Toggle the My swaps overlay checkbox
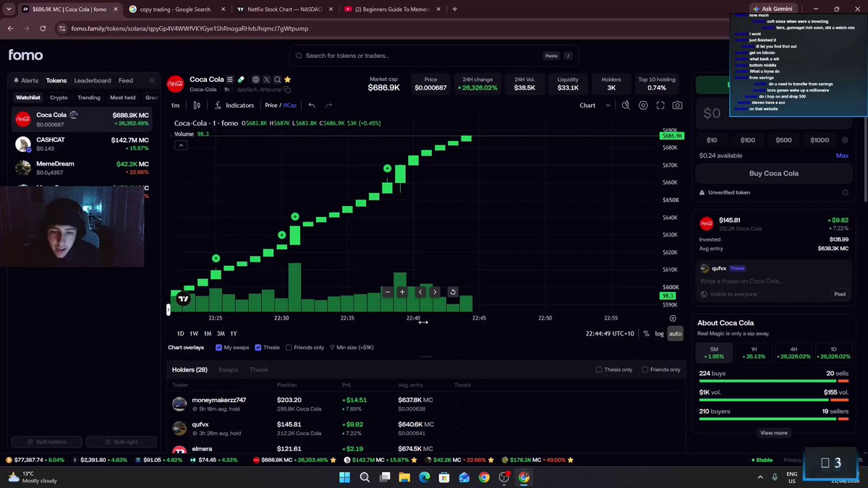868x488 pixels. pos(219,348)
